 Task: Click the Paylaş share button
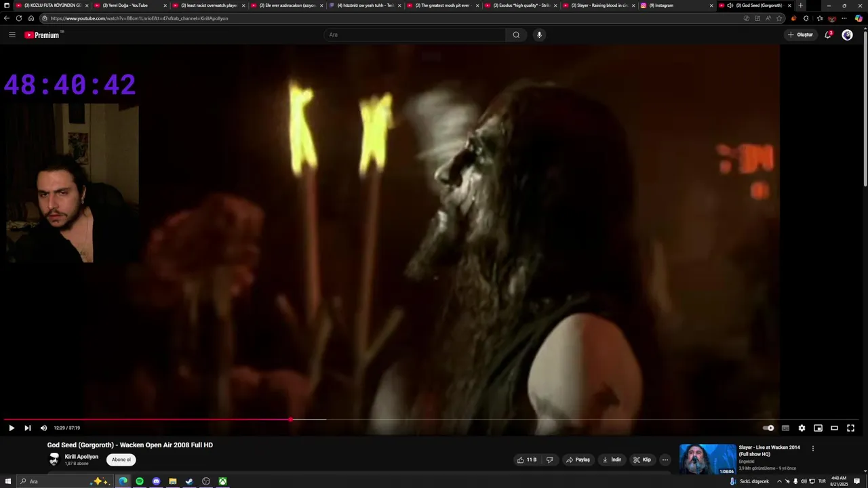point(578,460)
